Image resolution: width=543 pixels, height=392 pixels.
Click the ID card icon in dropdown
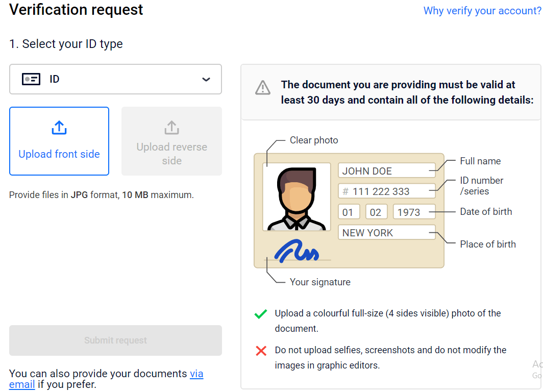tap(31, 79)
